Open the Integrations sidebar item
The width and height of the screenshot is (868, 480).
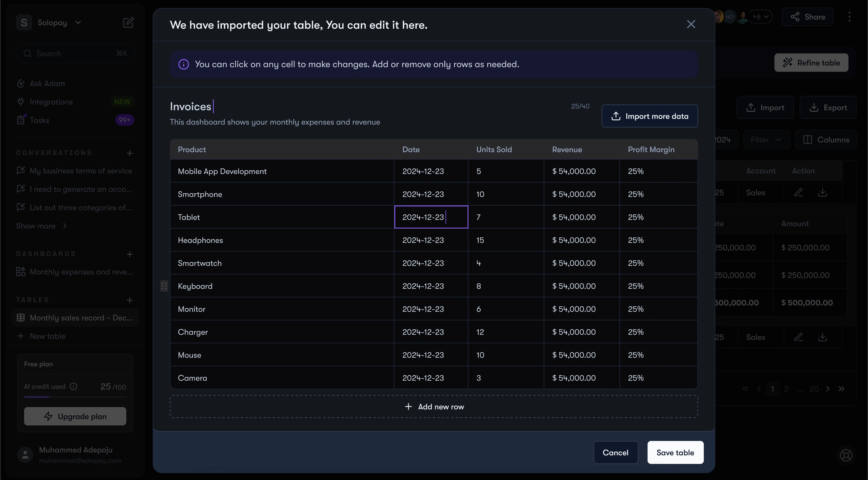click(51, 102)
